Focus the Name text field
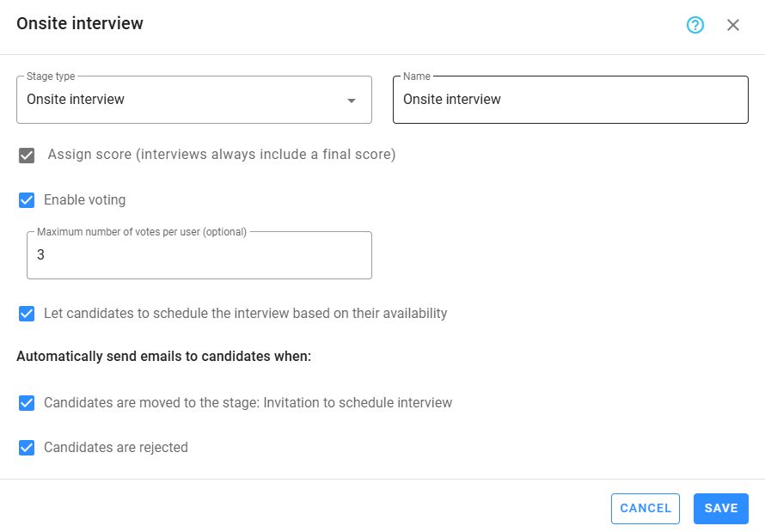This screenshot has width=765, height=532. tap(570, 100)
